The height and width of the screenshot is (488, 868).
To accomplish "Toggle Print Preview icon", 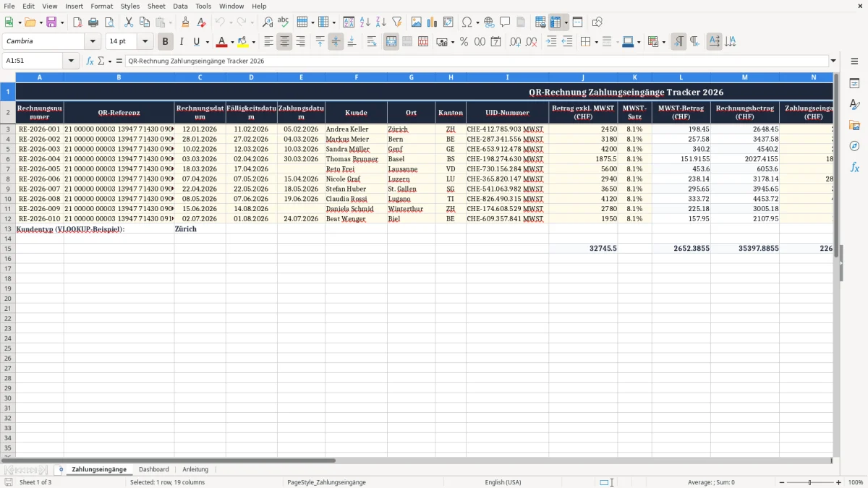I will click(109, 22).
